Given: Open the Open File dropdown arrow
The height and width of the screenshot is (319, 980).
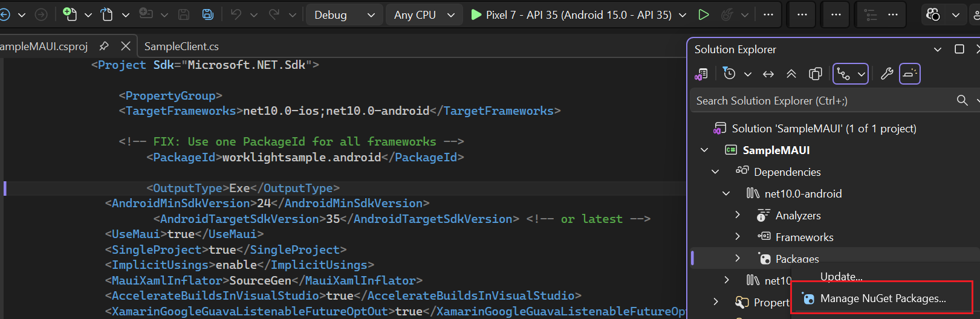Looking at the screenshot, I should tap(126, 14).
